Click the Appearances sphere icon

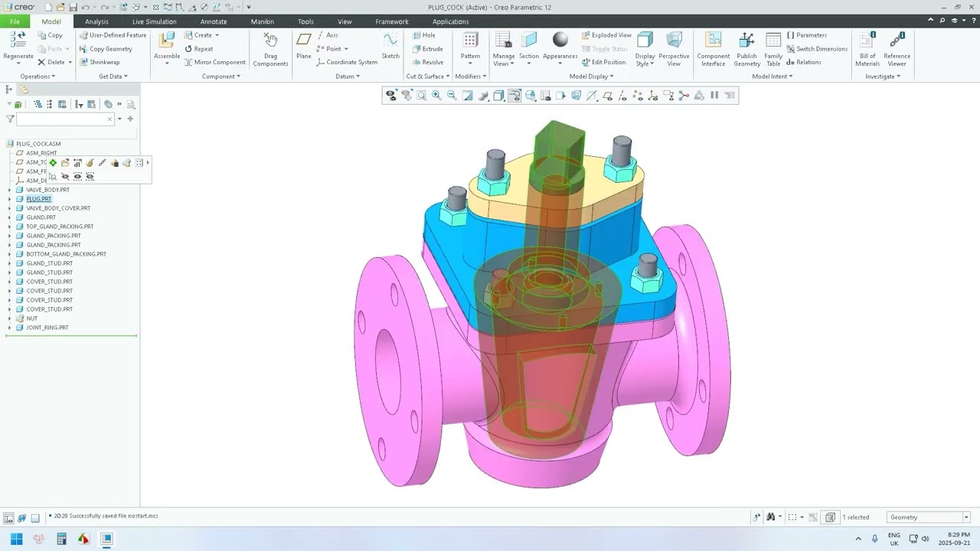(x=560, y=40)
